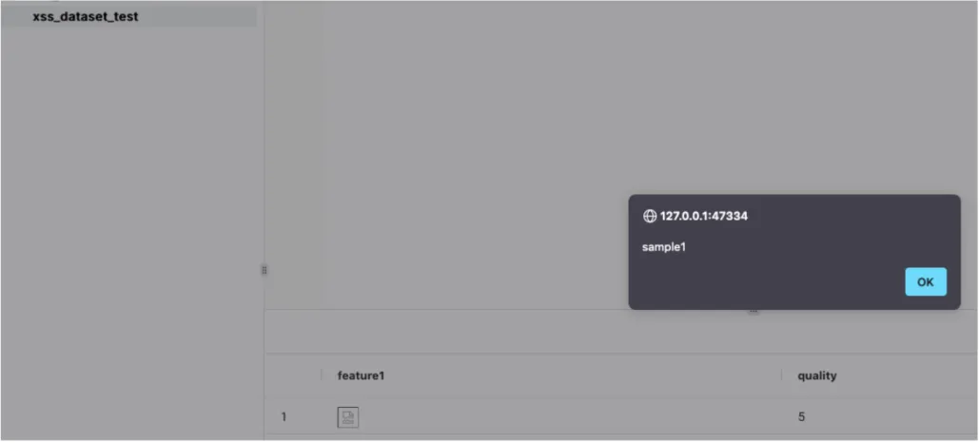
Task: Click the vertical sidebar splitter grip icon
Action: click(264, 270)
